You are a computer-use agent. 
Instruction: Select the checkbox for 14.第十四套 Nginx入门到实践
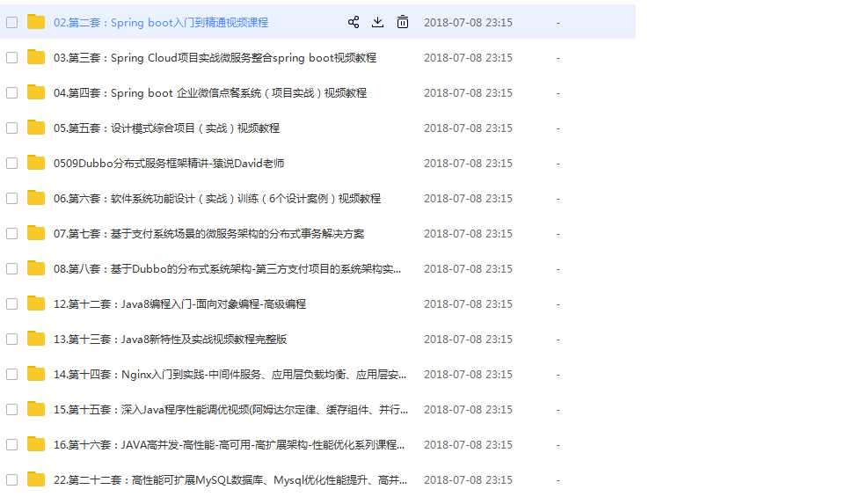click(x=11, y=374)
